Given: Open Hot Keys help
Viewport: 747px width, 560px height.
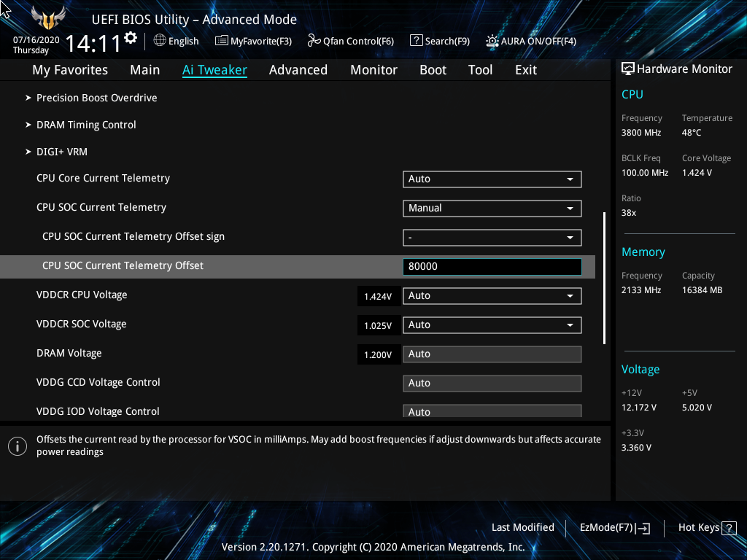Looking at the screenshot, I should coord(707,528).
